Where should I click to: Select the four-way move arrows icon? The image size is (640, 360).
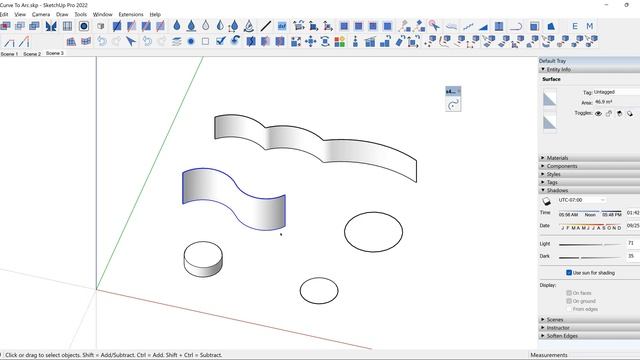(x=310, y=42)
